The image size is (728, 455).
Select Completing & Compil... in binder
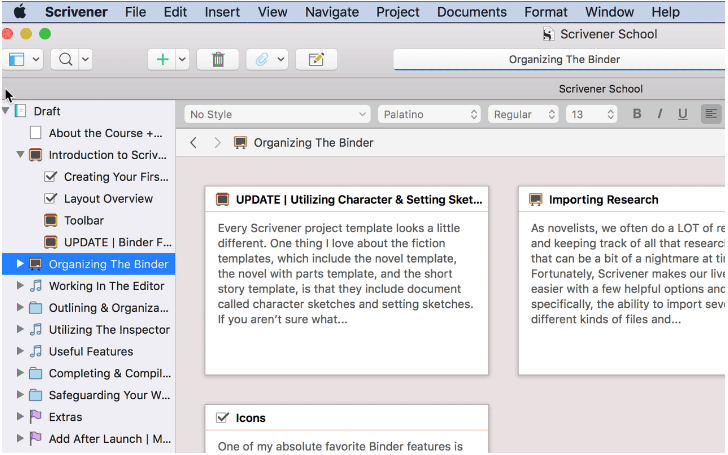110,373
